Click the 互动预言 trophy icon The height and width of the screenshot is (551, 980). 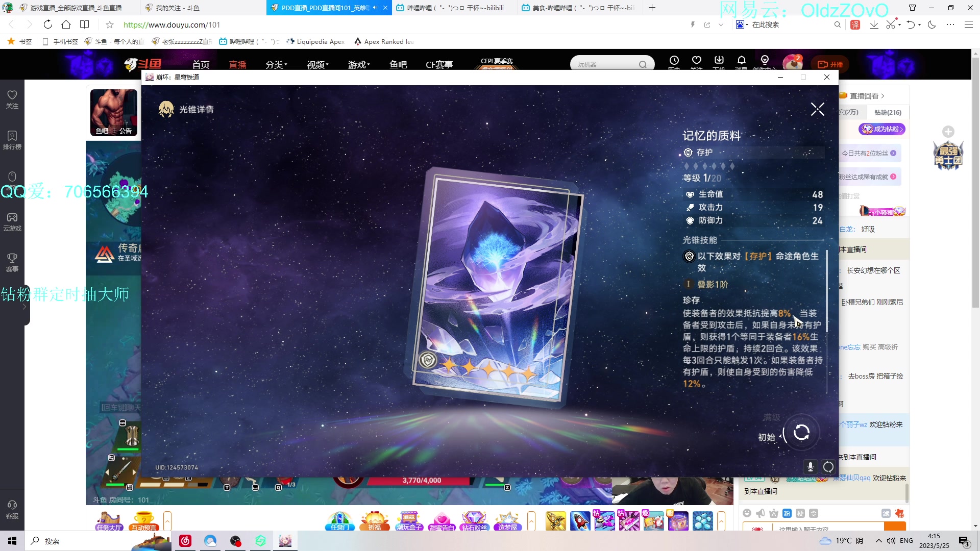pos(143,521)
